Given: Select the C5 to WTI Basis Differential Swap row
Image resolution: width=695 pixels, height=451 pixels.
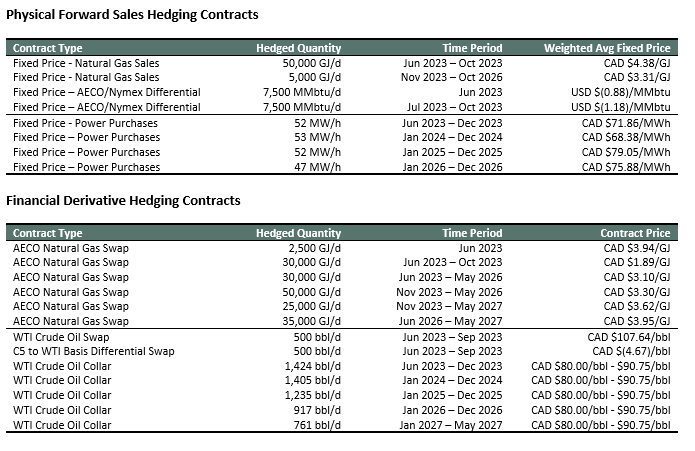Looking at the screenshot, I should (342, 351).
